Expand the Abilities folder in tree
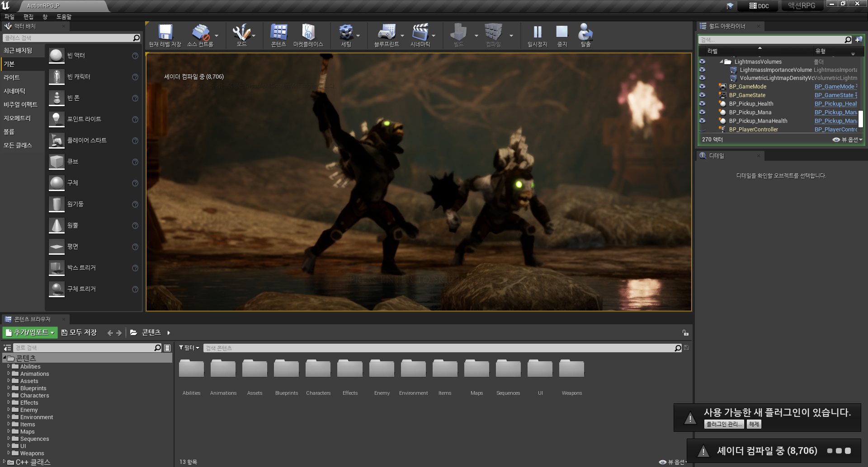Image resolution: width=868 pixels, height=467 pixels. click(9, 366)
